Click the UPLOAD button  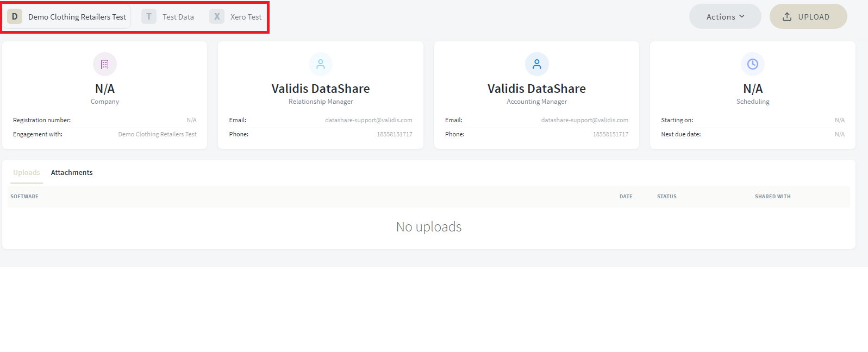pos(808,16)
